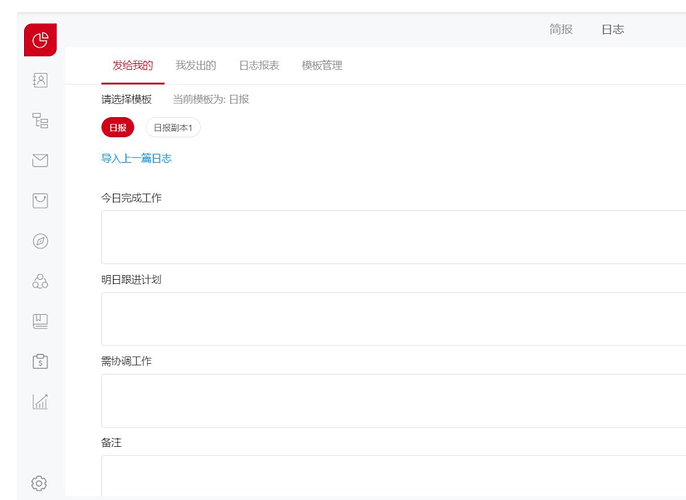Select the 日报 template pill
This screenshot has width=686, height=500.
click(117, 128)
